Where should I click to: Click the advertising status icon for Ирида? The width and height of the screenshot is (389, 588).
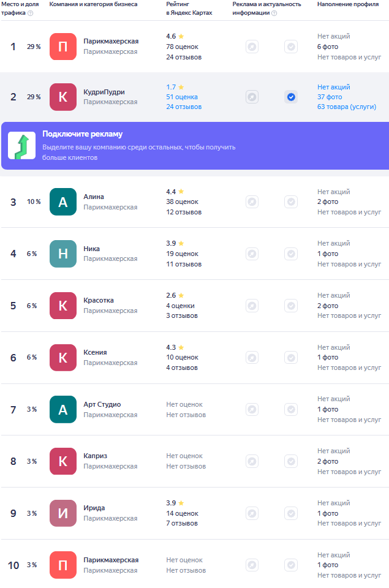pyautogui.click(x=252, y=513)
